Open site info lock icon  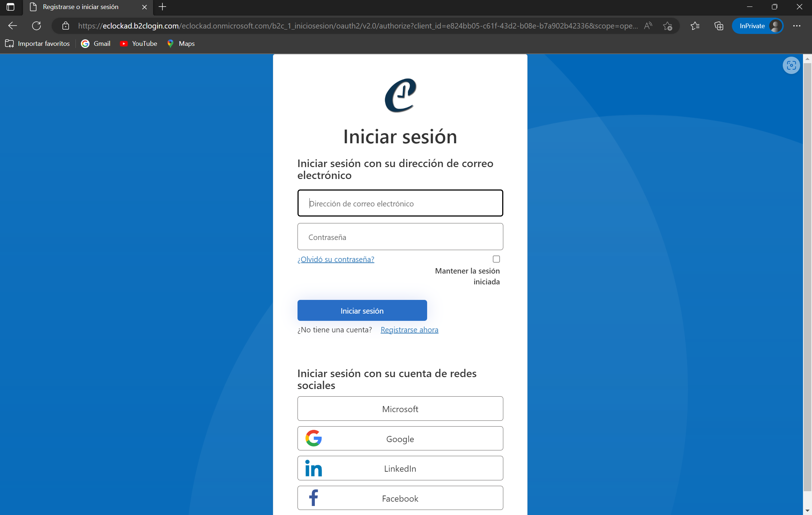tap(65, 26)
